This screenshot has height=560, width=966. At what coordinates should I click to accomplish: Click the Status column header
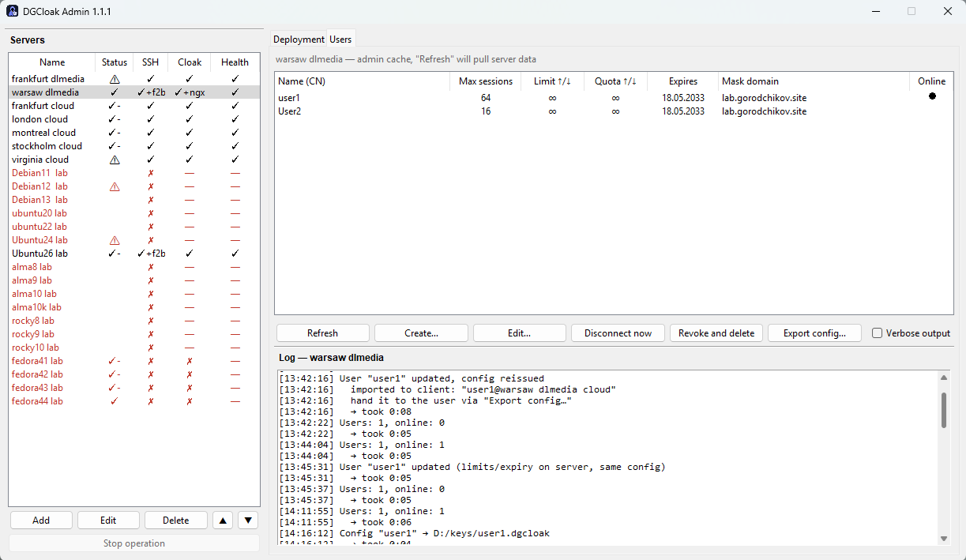[115, 62]
